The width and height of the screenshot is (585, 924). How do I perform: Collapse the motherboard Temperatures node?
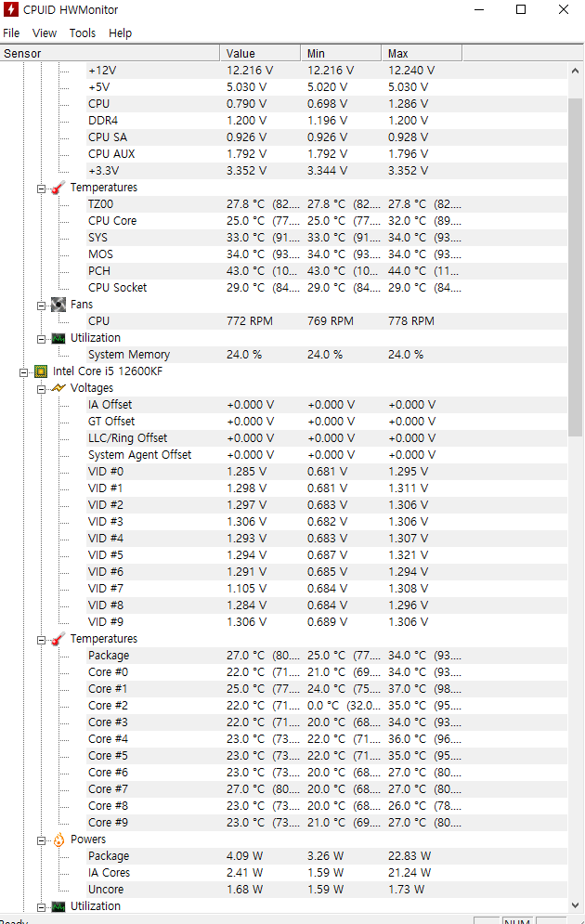coord(41,189)
